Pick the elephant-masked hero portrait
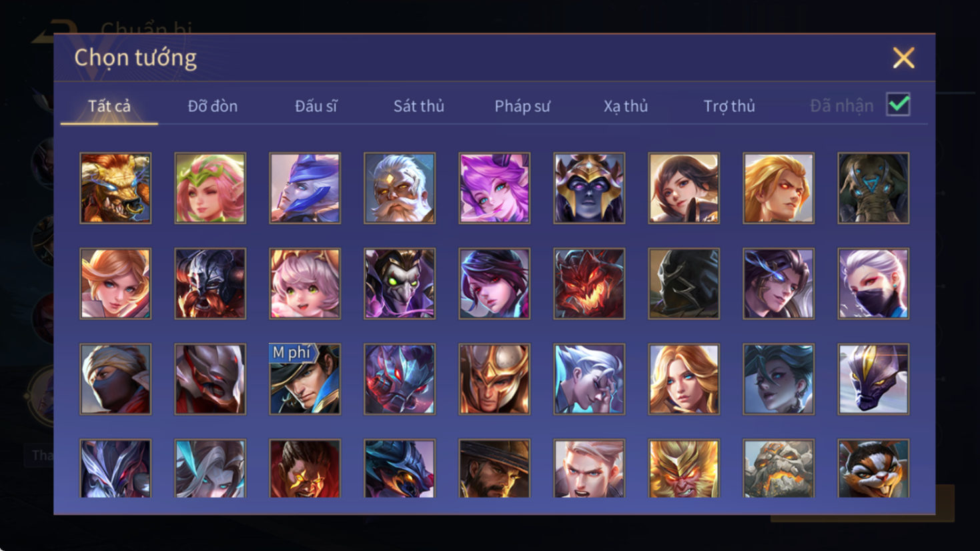 tap(873, 188)
